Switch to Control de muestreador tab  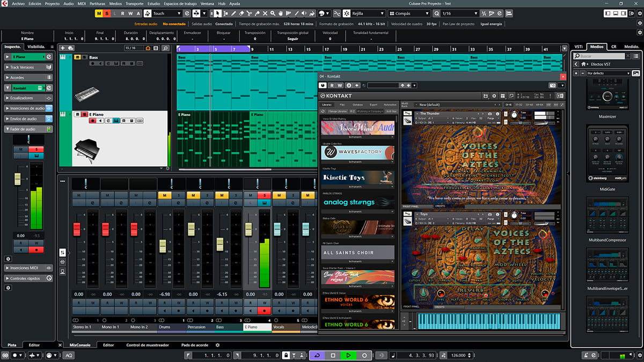148,345
